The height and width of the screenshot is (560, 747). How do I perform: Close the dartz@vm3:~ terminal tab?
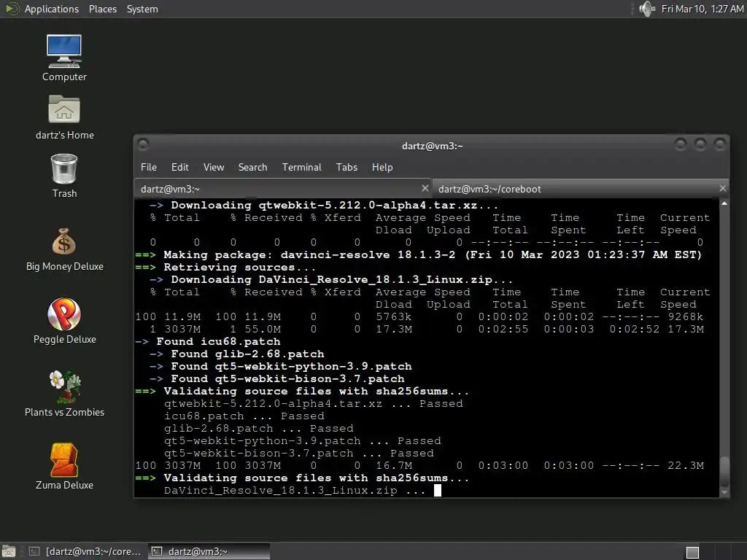(x=425, y=189)
